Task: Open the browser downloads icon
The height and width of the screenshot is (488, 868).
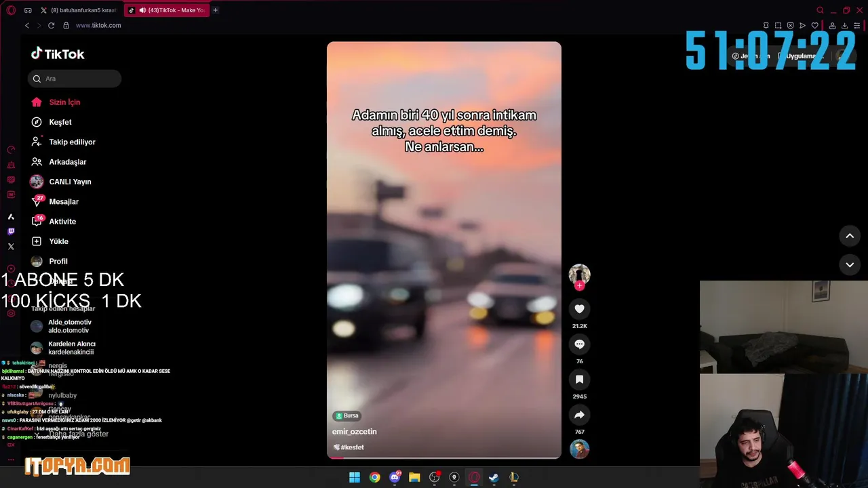Action: (x=844, y=26)
